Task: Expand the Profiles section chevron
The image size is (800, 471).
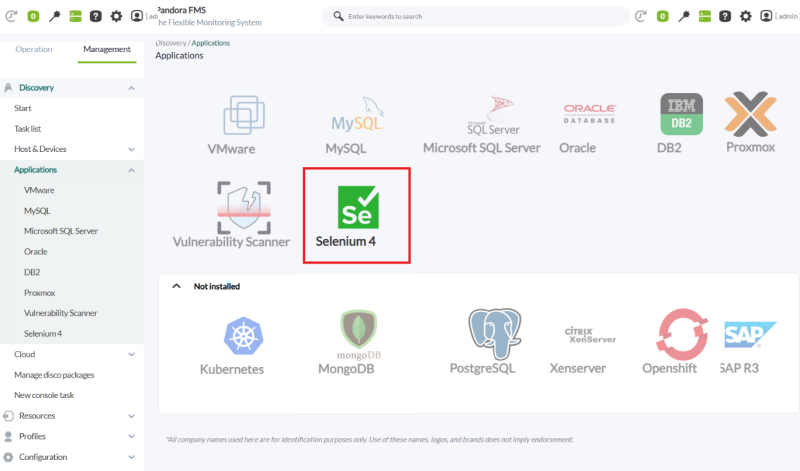Action: [131, 436]
